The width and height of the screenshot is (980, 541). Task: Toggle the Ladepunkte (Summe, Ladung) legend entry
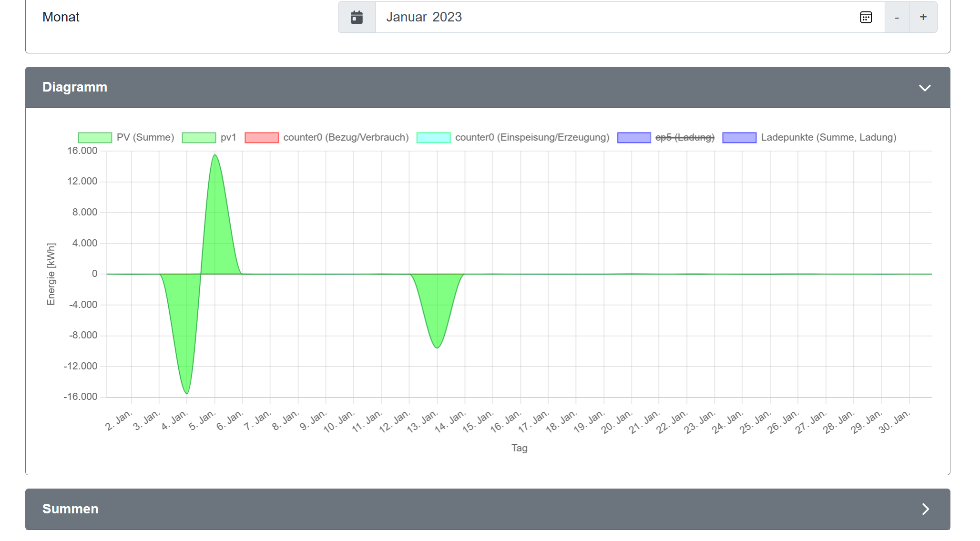[828, 138]
